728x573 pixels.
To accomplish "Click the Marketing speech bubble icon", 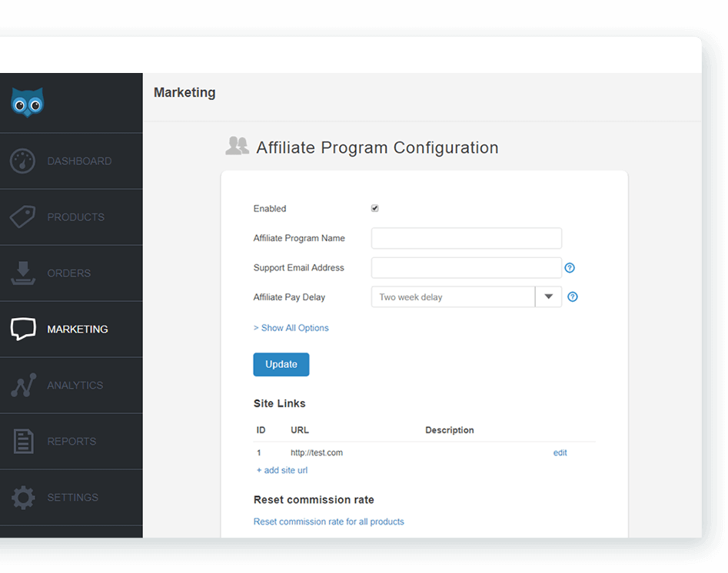I will pyautogui.click(x=23, y=329).
